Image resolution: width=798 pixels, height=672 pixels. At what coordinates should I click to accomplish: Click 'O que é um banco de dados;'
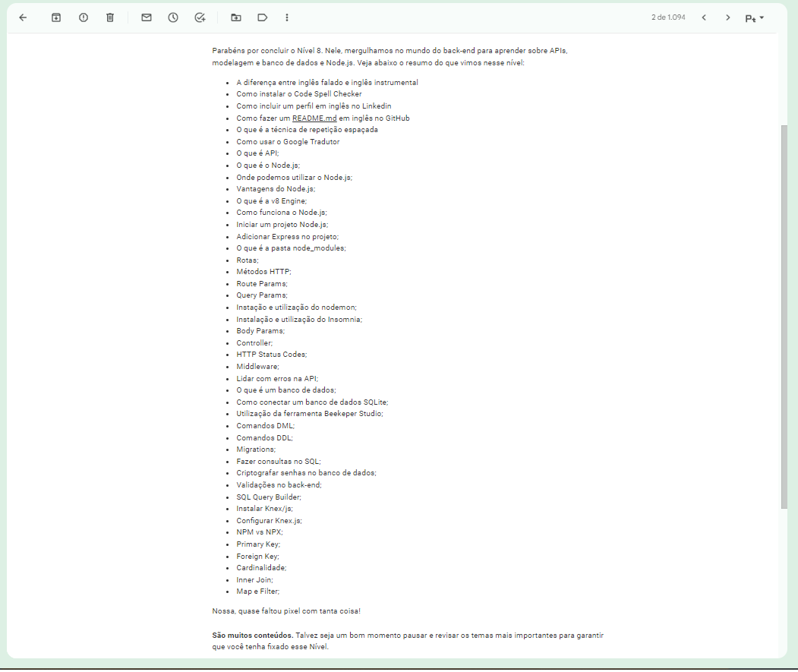coord(286,390)
